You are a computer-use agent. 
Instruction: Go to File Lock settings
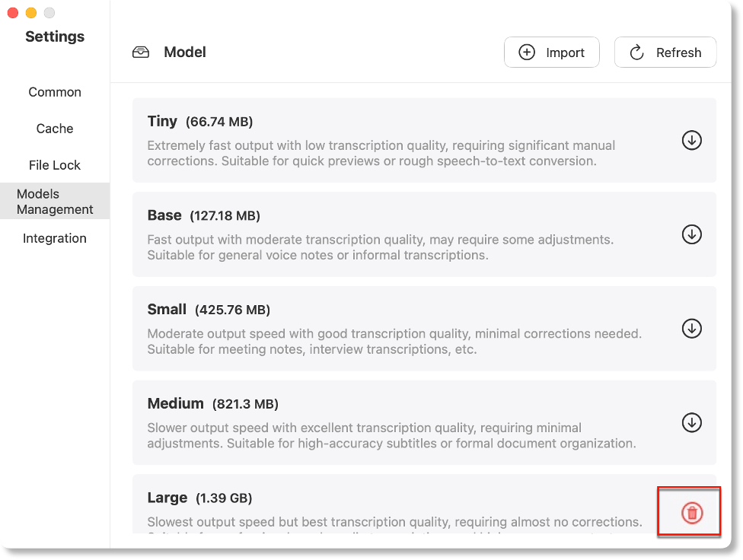click(55, 165)
